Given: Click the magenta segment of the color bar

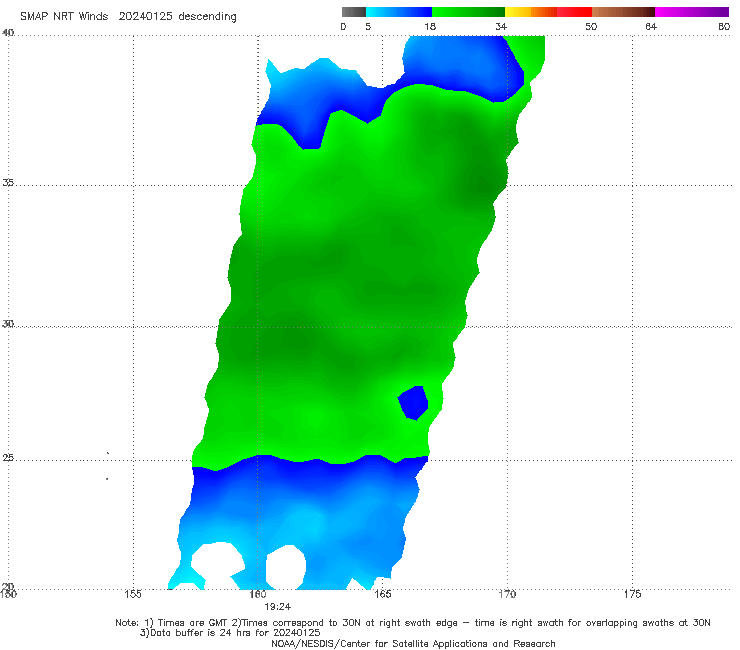Looking at the screenshot, I should point(692,12).
